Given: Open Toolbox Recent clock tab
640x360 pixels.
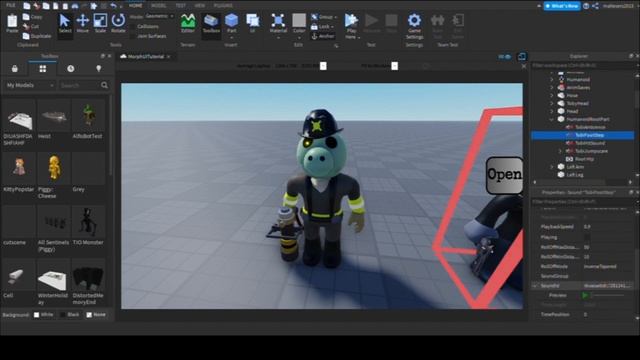Looking at the screenshot, I should pyautogui.click(x=71, y=69).
